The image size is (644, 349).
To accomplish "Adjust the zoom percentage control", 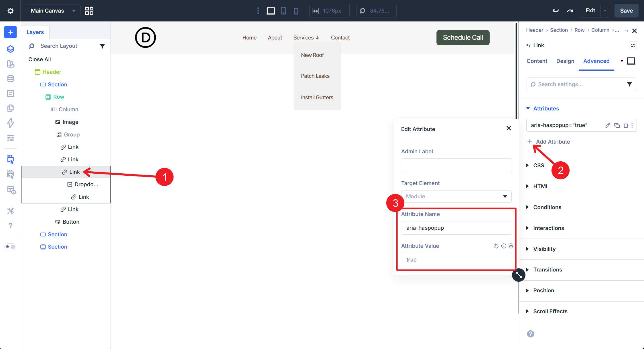I will 376,11.
